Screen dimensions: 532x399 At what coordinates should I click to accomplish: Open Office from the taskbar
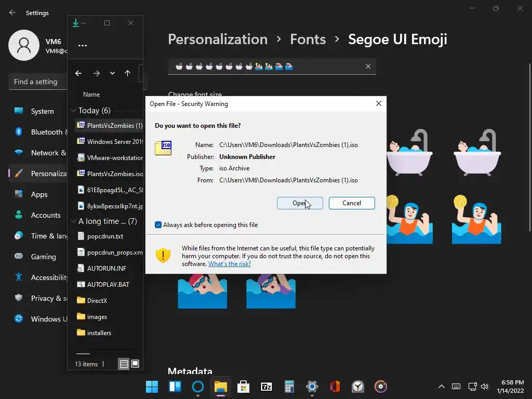click(335, 387)
